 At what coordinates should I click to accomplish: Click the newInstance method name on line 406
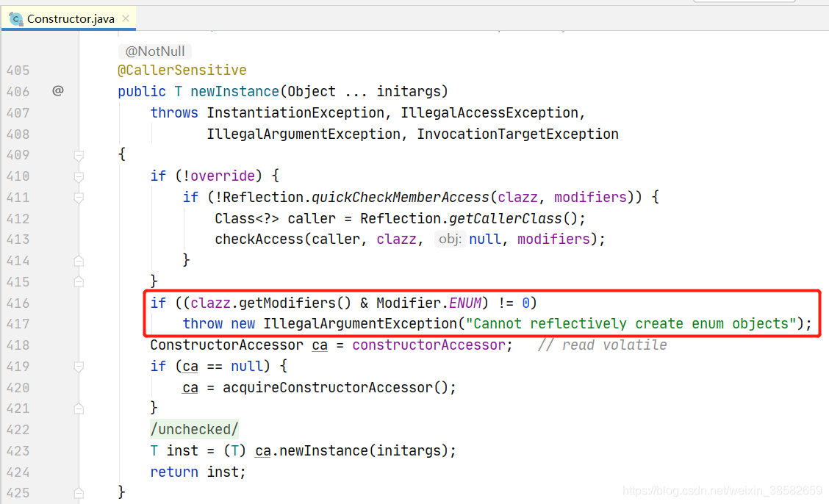click(234, 91)
